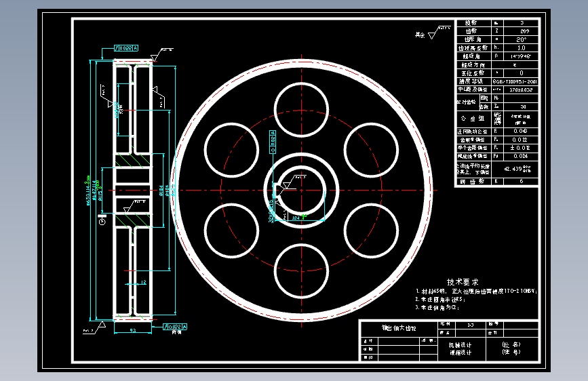Click the keyway notch on the shaft bore
The image size is (588, 381).
(x=277, y=190)
